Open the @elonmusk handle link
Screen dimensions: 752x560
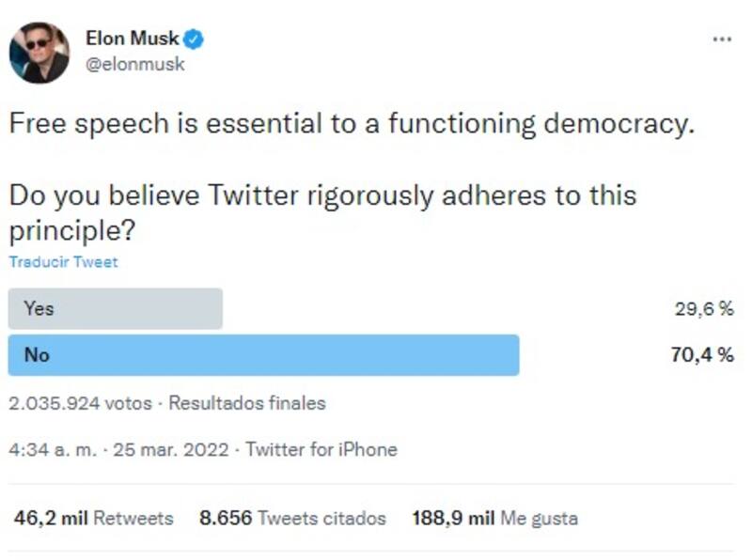click(x=135, y=65)
